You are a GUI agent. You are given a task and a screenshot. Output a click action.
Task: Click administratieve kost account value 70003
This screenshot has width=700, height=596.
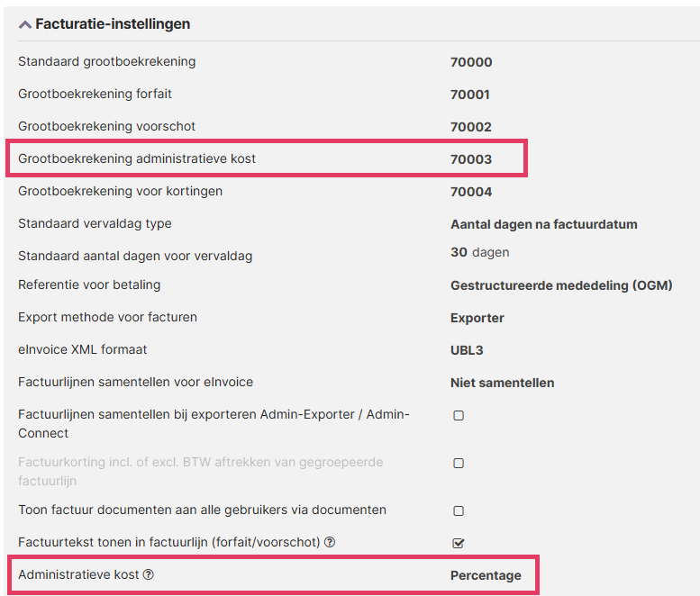471,159
